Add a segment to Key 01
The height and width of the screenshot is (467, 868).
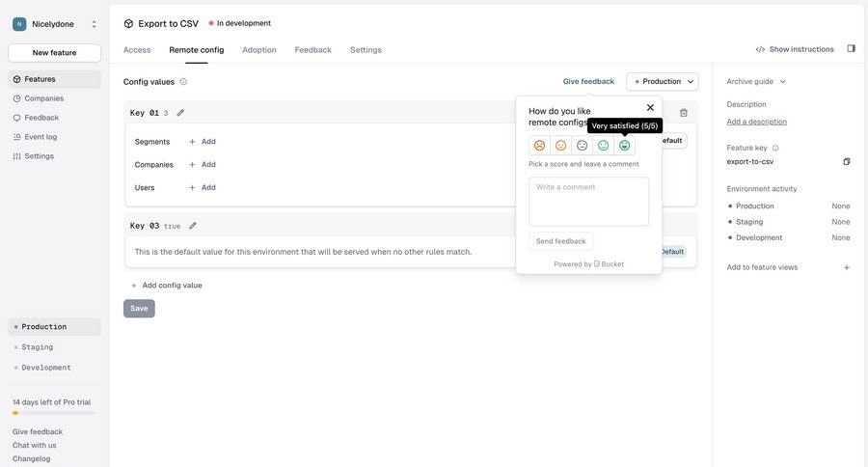[x=203, y=142]
